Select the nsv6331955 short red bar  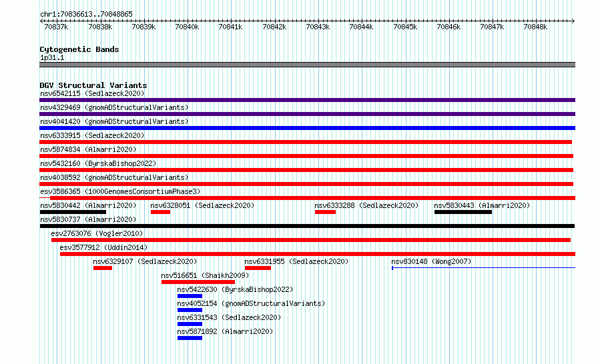click(258, 268)
